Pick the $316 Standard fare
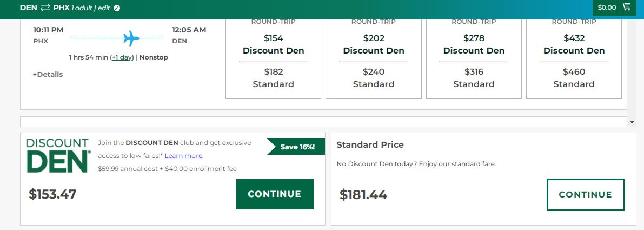 point(474,78)
